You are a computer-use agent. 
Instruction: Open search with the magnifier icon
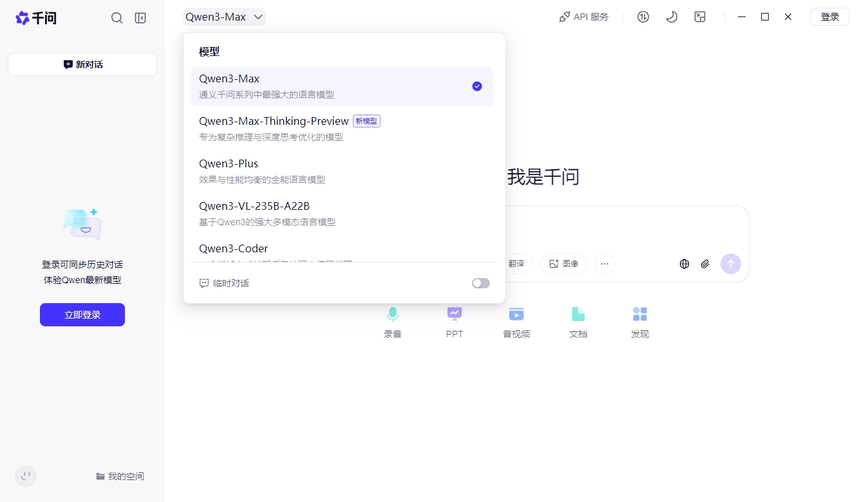tap(117, 18)
